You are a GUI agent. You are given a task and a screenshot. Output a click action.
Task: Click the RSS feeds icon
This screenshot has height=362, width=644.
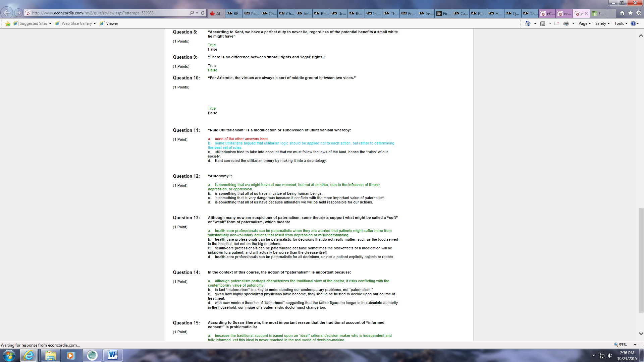click(x=542, y=23)
